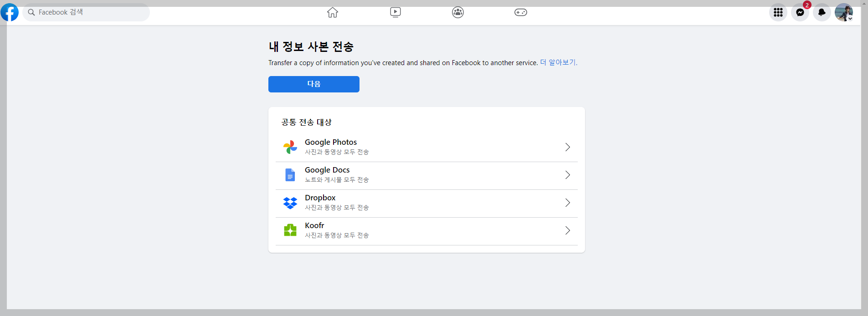Click 사진과 동영상 모두 전송 under Dropbox
Screen dimensions: 868x316
coord(337,208)
